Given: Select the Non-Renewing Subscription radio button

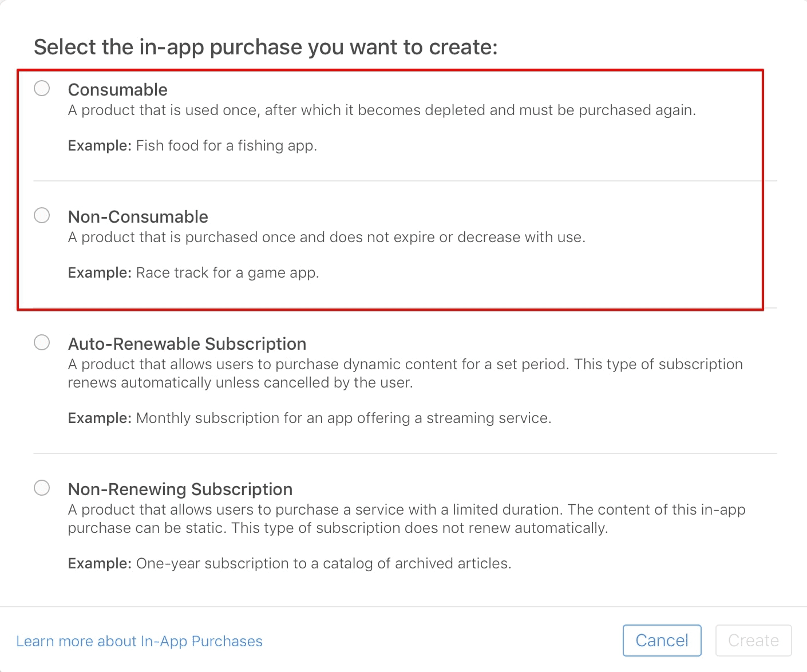Looking at the screenshot, I should click(x=41, y=488).
